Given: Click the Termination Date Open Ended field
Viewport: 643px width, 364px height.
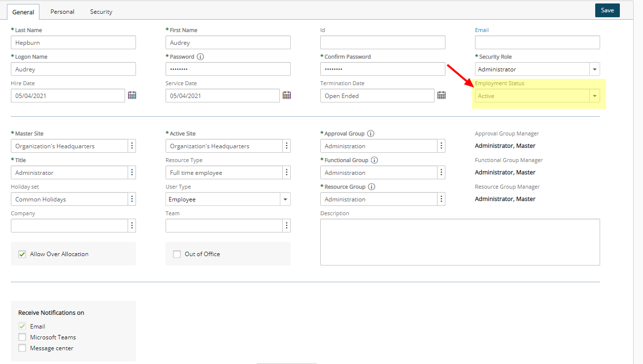Looking at the screenshot, I should point(377,96).
